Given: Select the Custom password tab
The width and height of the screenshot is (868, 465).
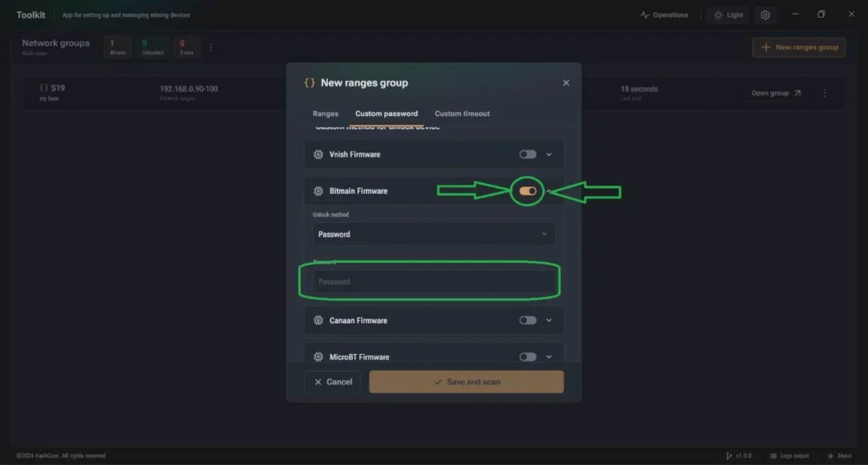Looking at the screenshot, I should coord(387,113).
